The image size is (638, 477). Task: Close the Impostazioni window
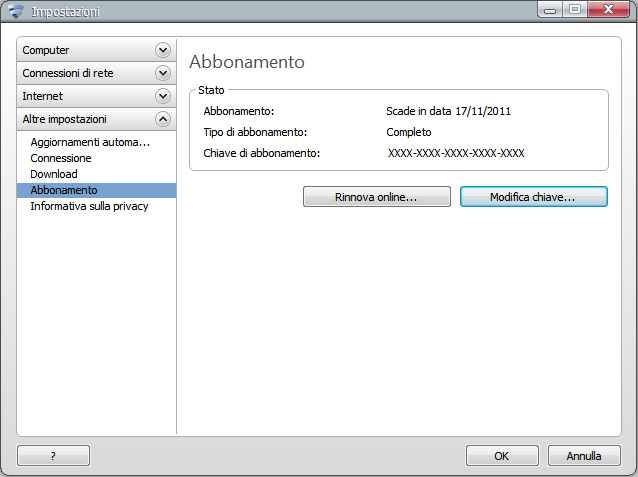[x=604, y=10]
